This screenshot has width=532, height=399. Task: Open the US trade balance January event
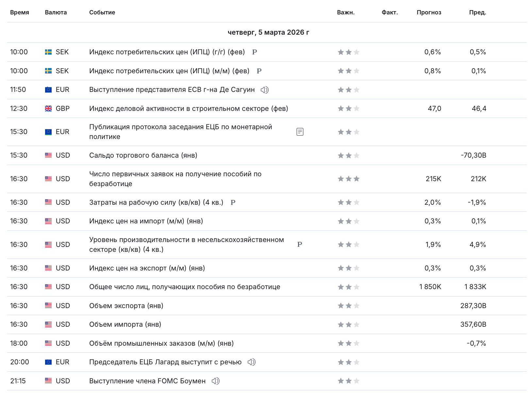point(143,155)
